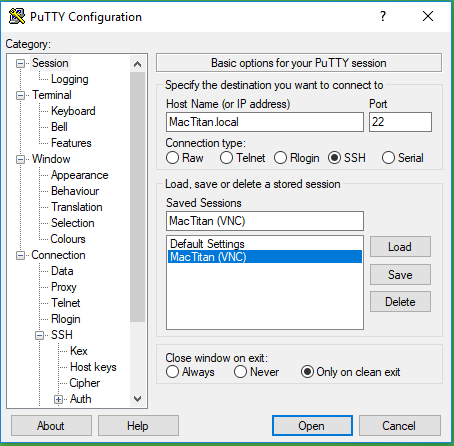Click the question mark help icon
The image size is (454, 446).
click(x=383, y=16)
